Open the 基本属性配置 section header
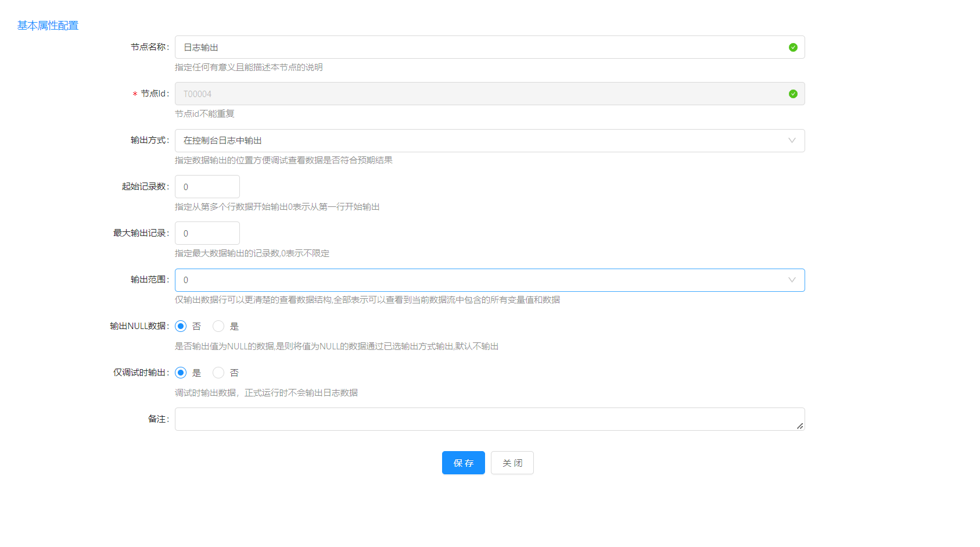 click(48, 26)
